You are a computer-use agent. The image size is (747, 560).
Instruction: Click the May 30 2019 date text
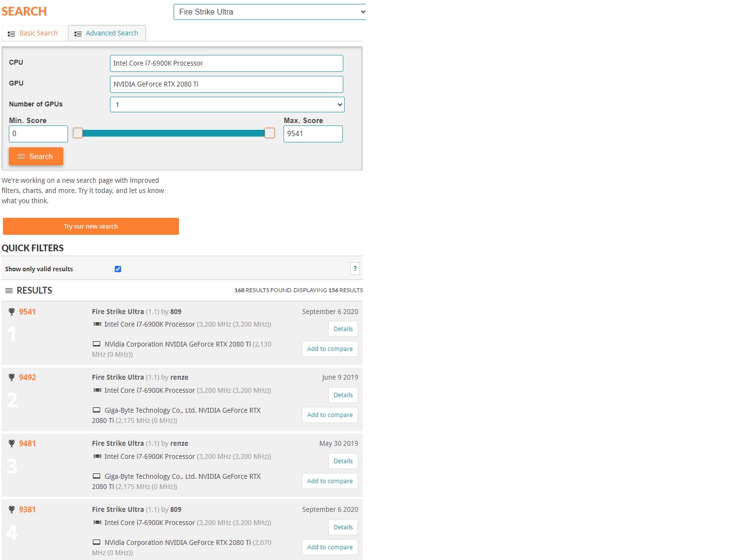[338, 443]
